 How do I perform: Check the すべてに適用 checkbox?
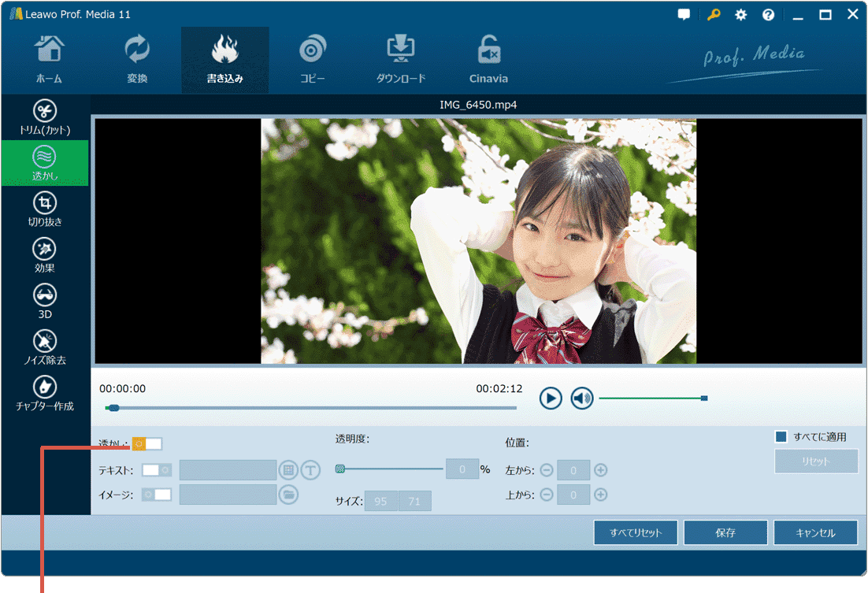tap(781, 437)
